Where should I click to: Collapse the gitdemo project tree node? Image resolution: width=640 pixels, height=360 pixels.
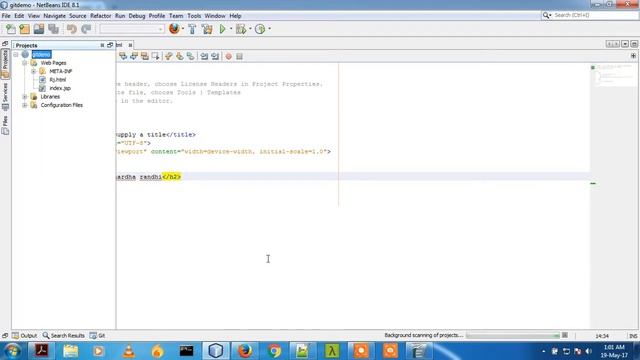[x=16, y=54]
